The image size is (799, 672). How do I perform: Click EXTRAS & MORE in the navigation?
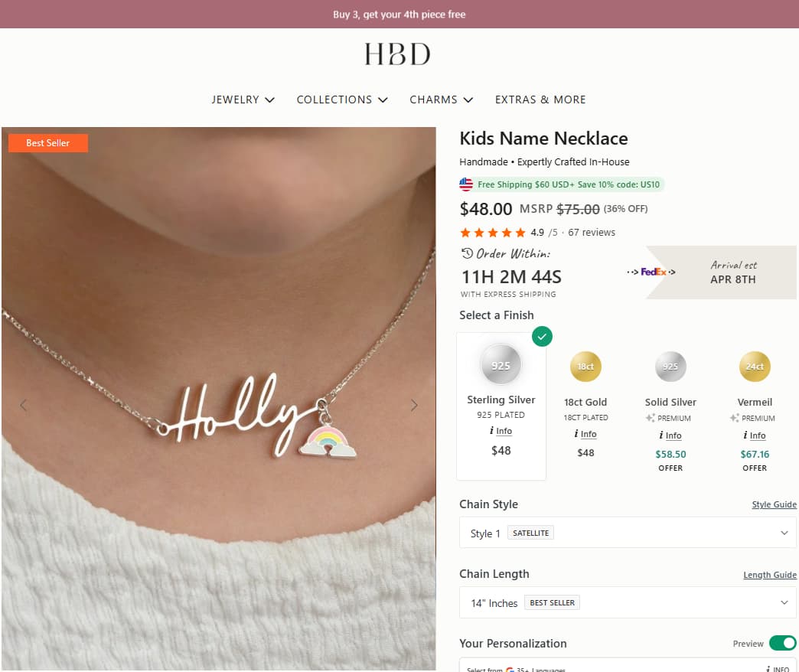pos(540,99)
